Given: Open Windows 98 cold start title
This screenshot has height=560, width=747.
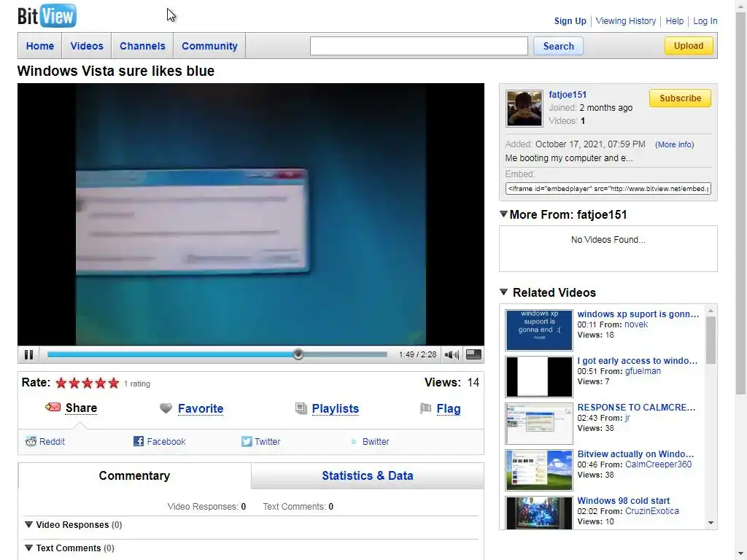Looking at the screenshot, I should pos(623,500).
